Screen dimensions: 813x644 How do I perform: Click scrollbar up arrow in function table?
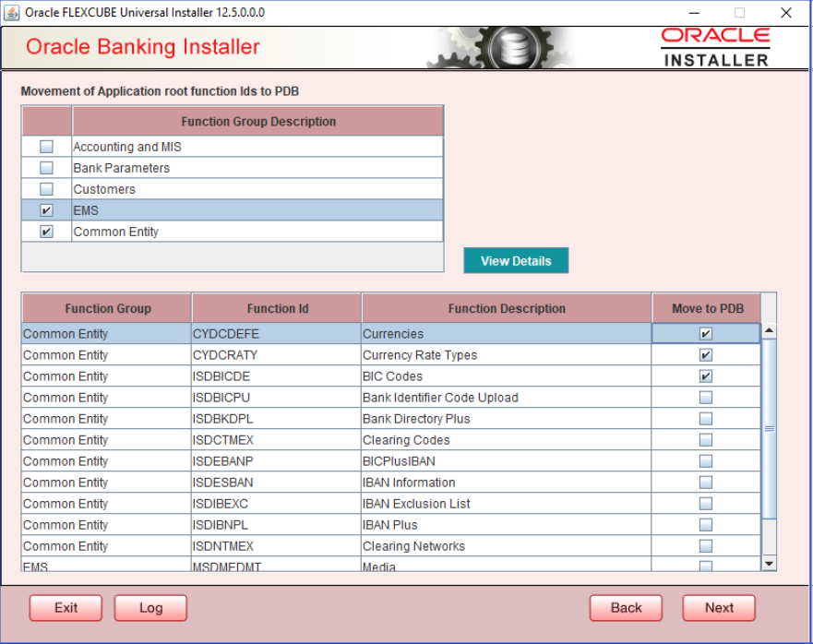(x=769, y=330)
